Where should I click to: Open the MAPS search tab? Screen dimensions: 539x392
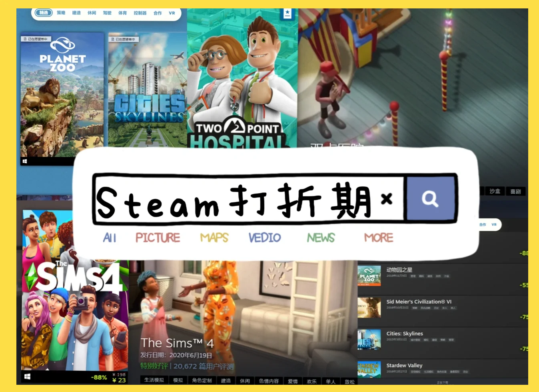[x=214, y=238]
